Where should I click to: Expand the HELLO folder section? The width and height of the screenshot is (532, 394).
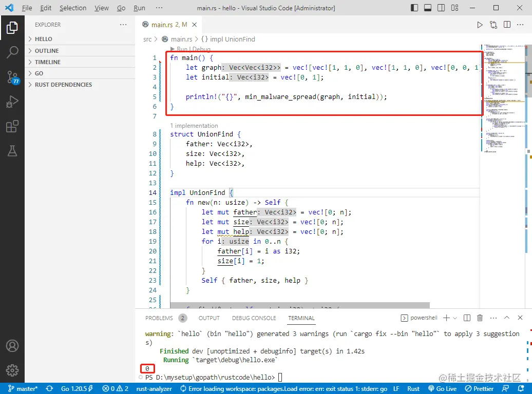pos(80,39)
